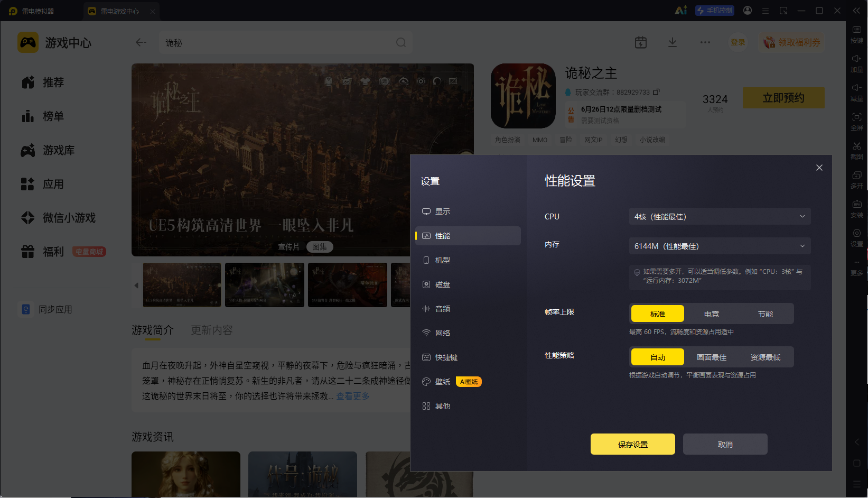Open 磁盘 settings category
This screenshot has height=498, width=868.
468,284
